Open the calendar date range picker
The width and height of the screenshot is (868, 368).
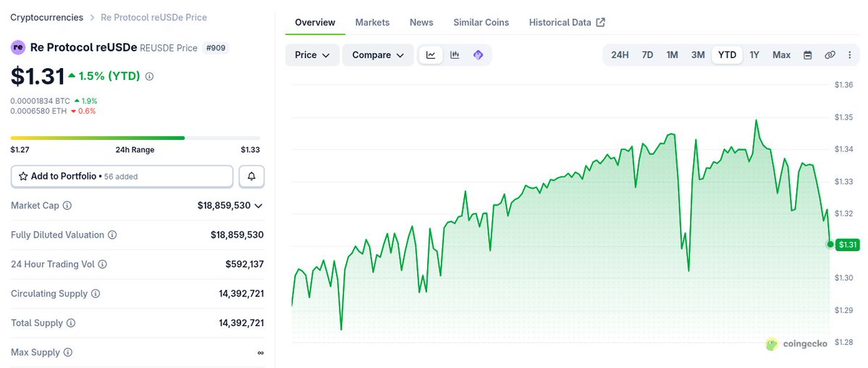pyautogui.click(x=808, y=55)
